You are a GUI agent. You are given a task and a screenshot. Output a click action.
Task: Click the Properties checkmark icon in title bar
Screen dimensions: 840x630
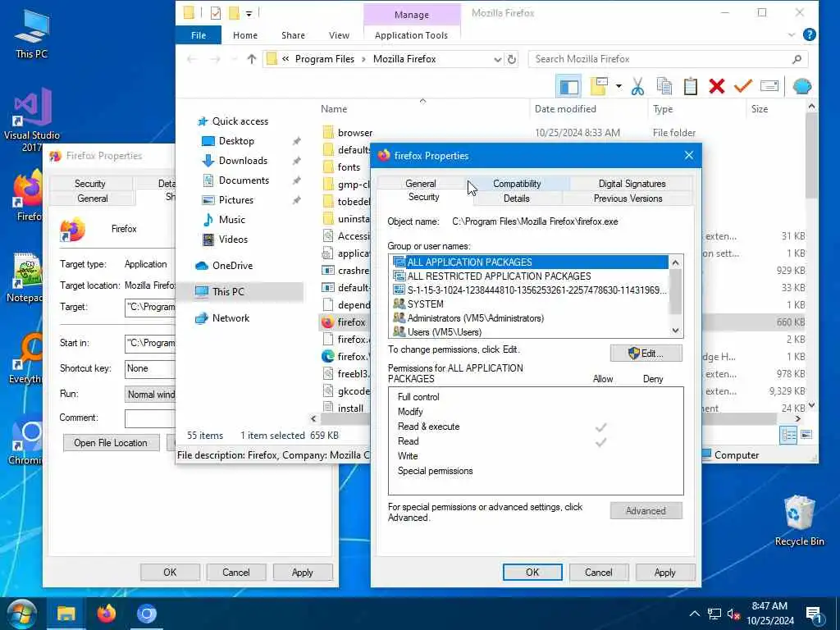[x=216, y=13]
